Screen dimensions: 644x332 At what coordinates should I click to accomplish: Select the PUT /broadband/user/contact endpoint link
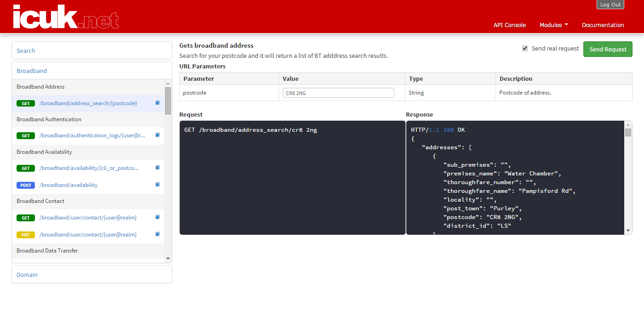[88, 235]
